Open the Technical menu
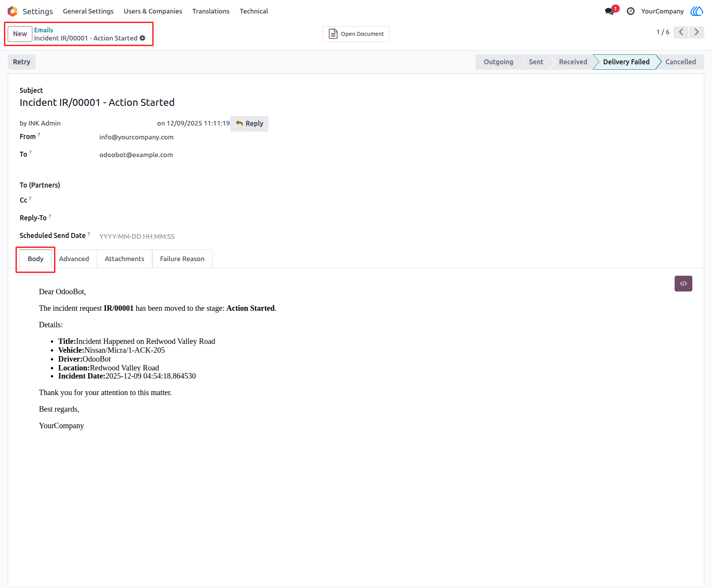Viewport: 712px width, 588px height. [x=254, y=11]
